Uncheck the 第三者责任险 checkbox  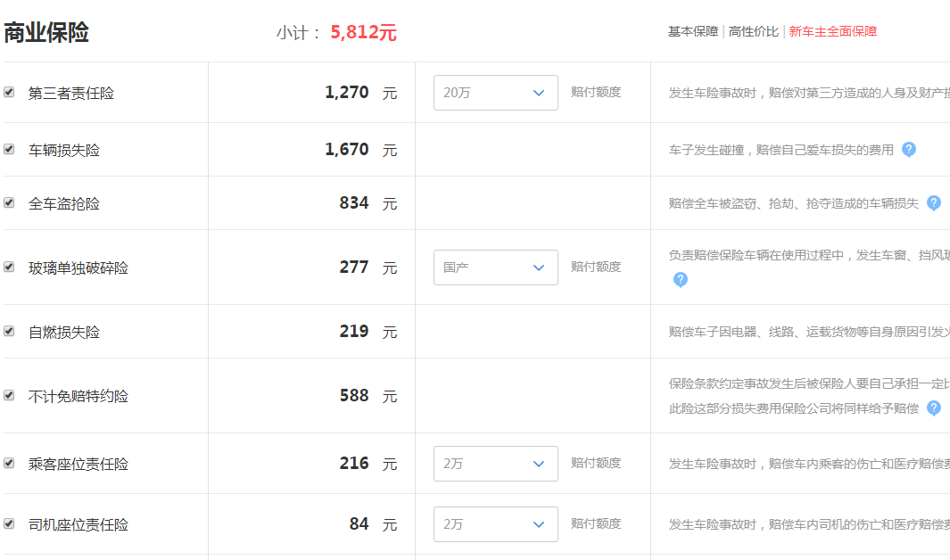pos(9,92)
